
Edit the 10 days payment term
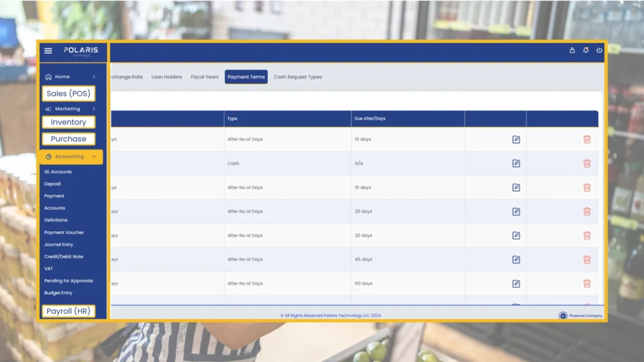[516, 140]
